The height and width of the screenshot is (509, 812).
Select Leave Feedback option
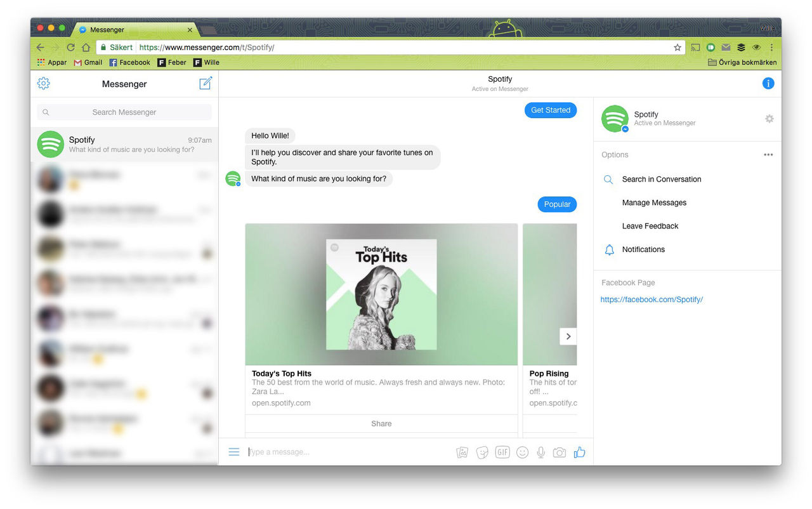tap(650, 227)
